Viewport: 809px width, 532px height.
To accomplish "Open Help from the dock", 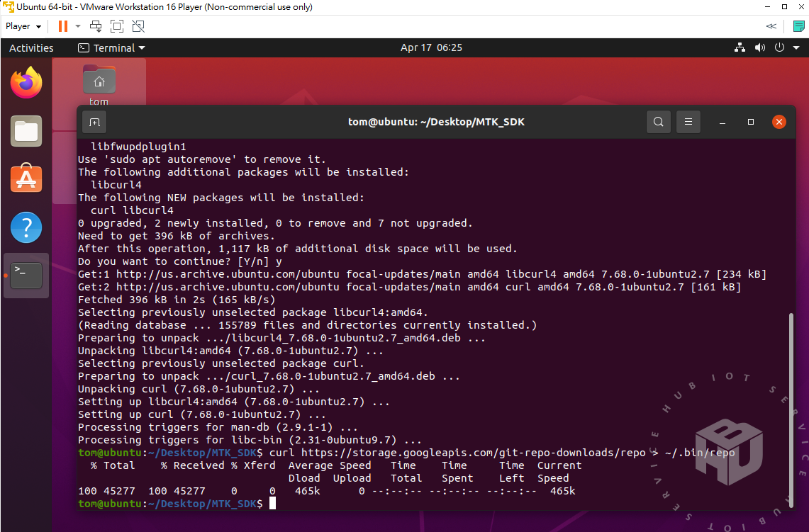I will click(x=26, y=227).
